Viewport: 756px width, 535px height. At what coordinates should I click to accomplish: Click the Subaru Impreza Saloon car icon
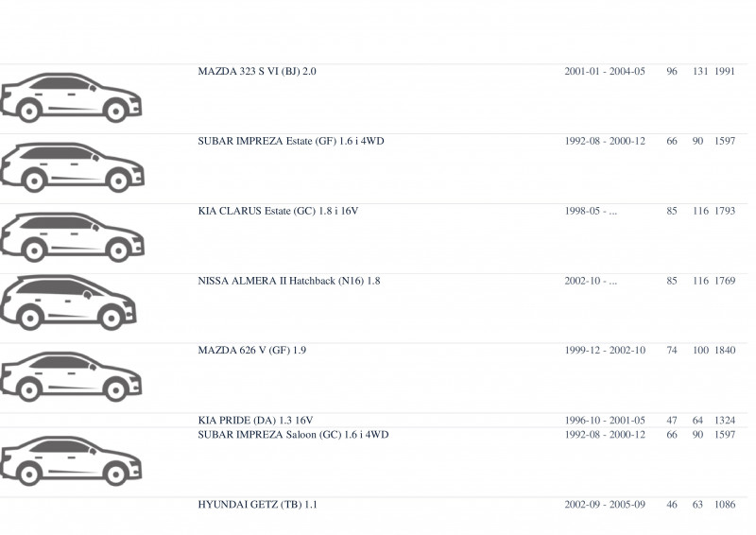coord(71,461)
